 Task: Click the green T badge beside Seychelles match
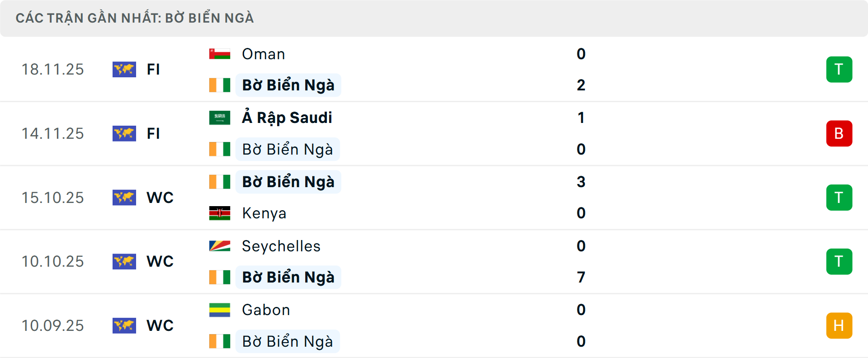point(839,261)
